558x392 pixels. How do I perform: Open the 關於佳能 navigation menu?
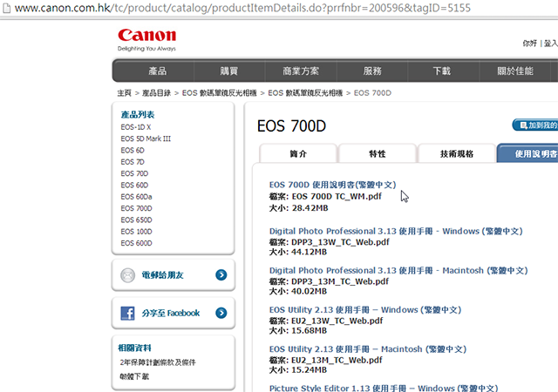[x=515, y=71]
